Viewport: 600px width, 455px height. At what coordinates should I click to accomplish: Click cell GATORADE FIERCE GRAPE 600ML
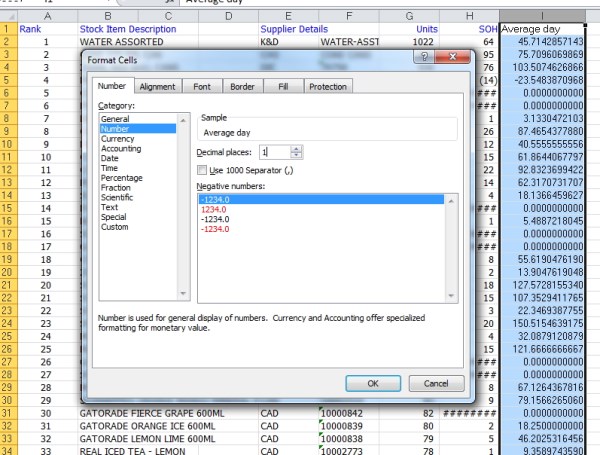(x=152, y=413)
